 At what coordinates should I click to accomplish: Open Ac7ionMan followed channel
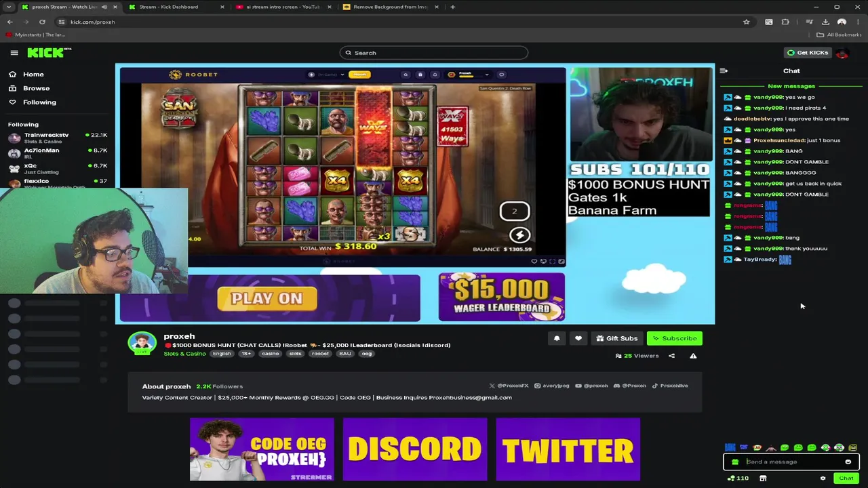click(x=57, y=152)
